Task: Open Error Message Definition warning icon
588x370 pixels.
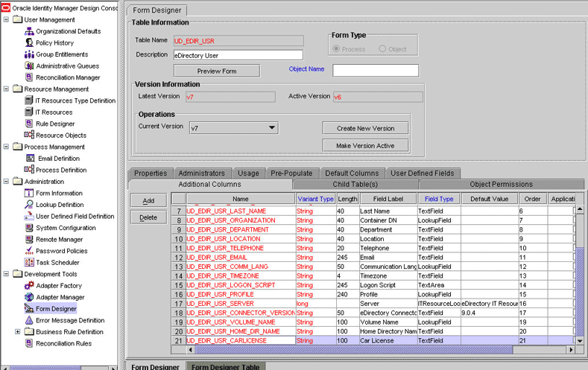Action: coord(29,320)
